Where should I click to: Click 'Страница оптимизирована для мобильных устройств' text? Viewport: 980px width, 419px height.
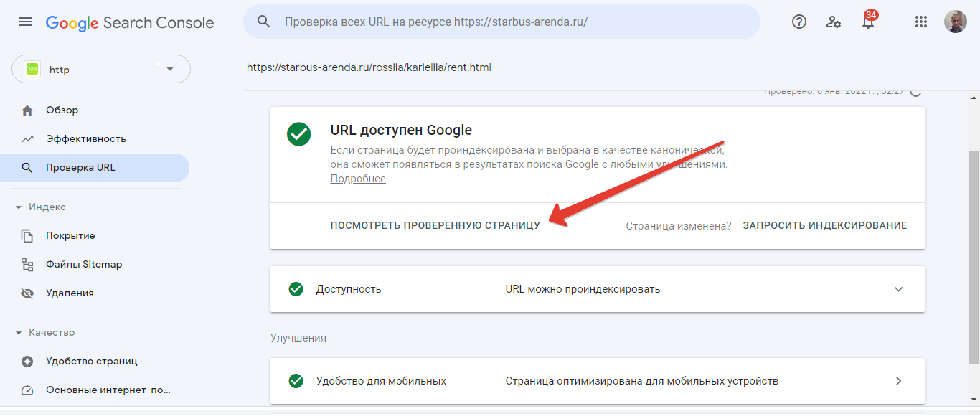coord(642,381)
